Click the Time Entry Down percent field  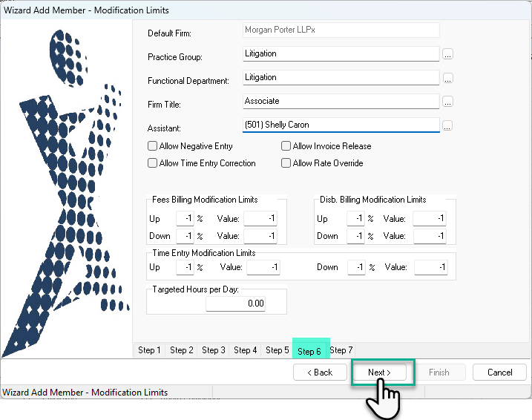(356, 267)
